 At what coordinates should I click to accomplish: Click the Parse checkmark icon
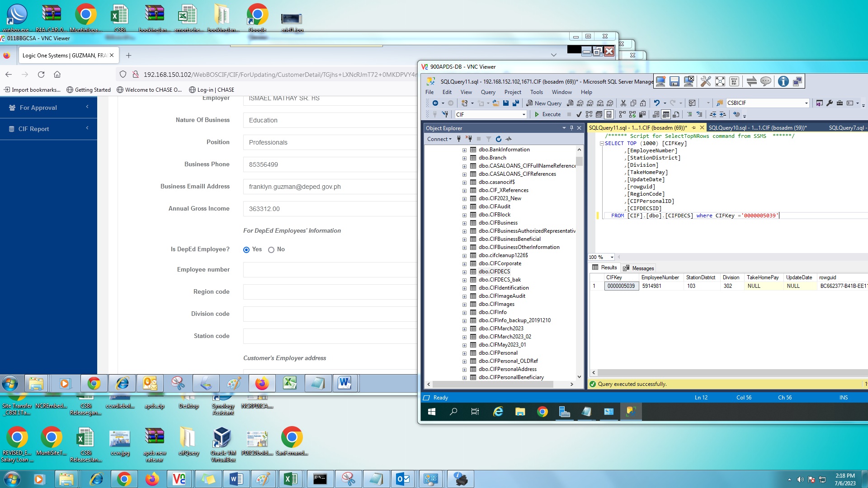click(579, 114)
